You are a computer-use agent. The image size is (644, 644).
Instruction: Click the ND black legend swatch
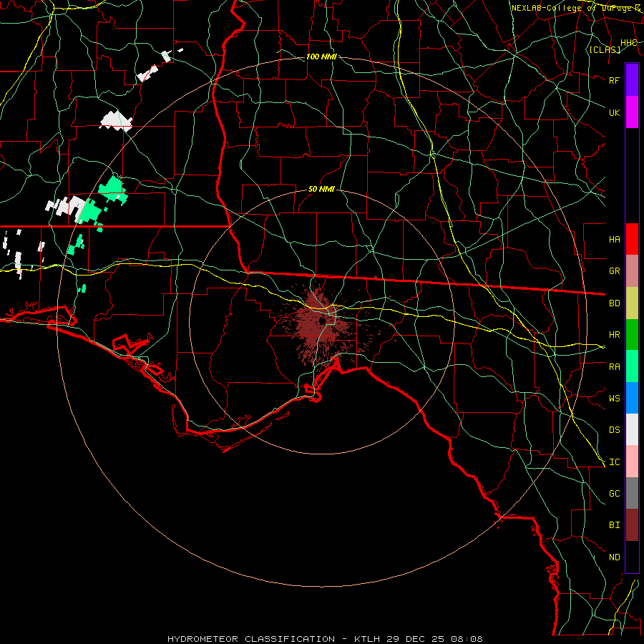632,557
